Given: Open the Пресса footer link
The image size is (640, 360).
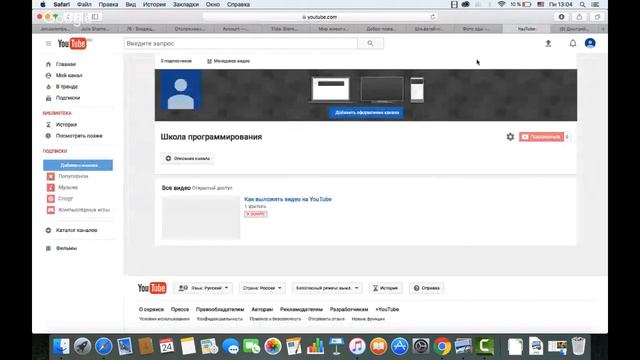Looking at the screenshot, I should click(180, 309).
